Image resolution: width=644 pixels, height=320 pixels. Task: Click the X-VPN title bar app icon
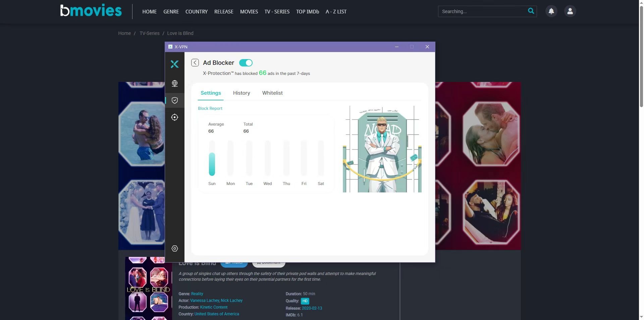(170, 47)
